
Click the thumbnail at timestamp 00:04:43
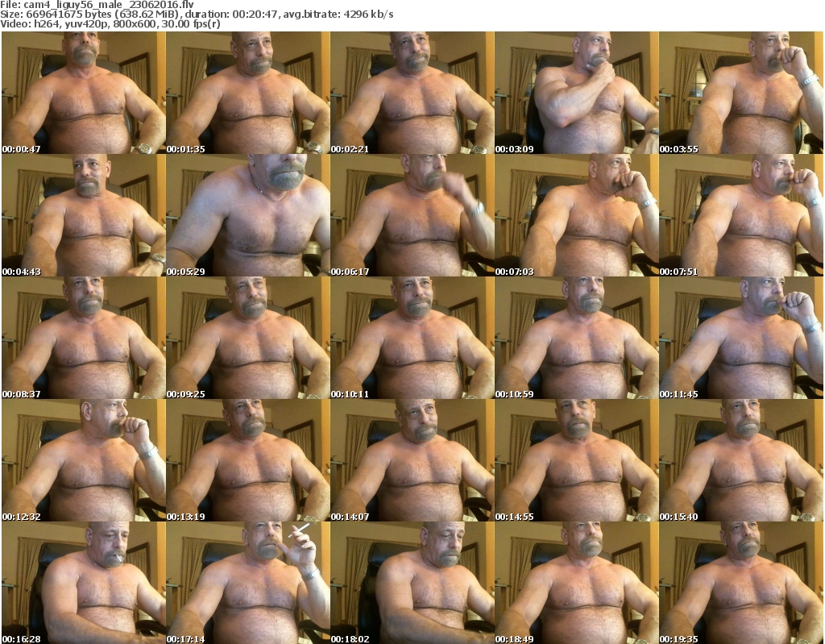tap(84, 215)
